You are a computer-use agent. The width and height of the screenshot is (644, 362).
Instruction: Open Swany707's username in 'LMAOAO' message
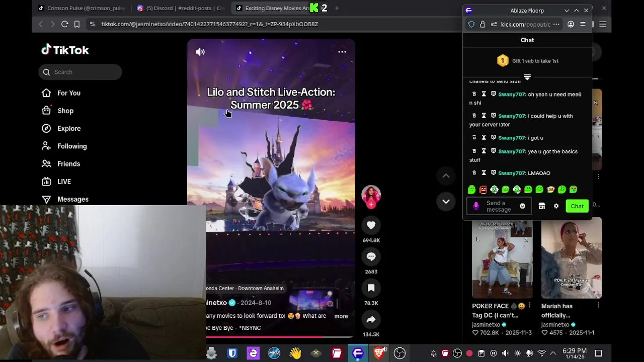512,173
